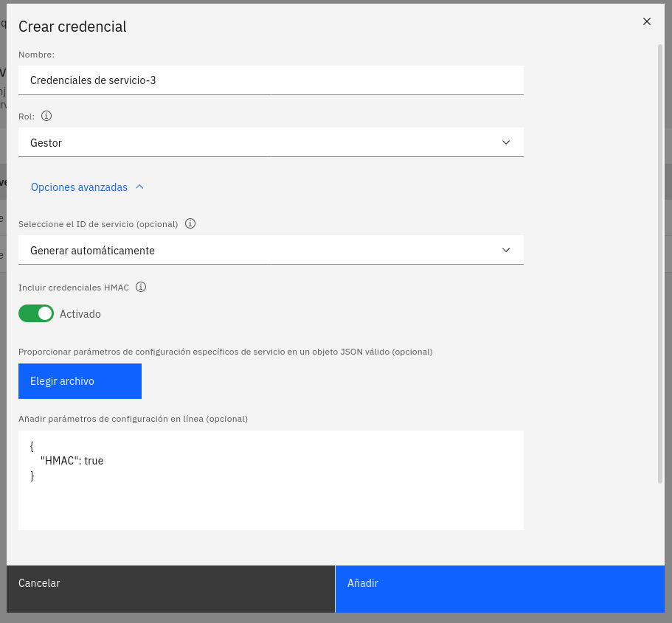
Task: Click inside the inline JSON parameters text area
Action: pyautogui.click(x=271, y=480)
